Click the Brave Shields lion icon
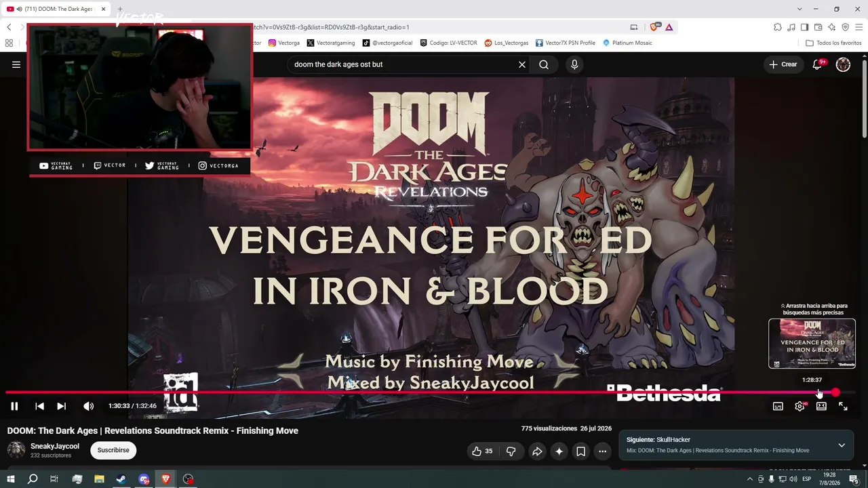 [x=654, y=27]
